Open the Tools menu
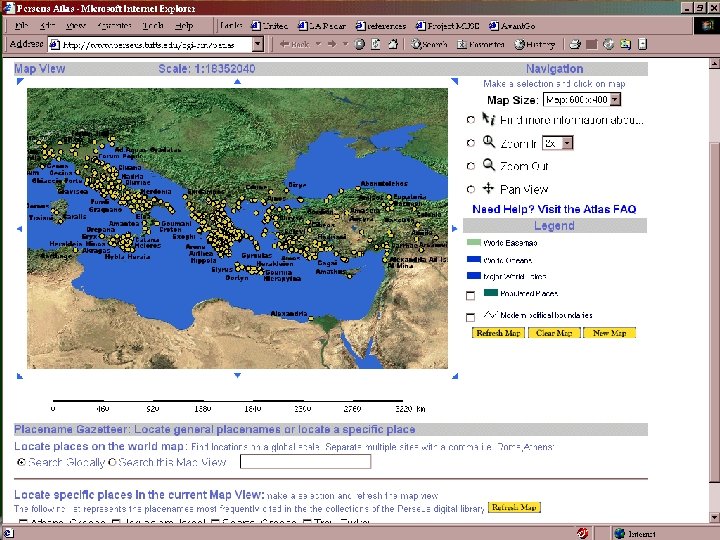Viewport: 720px width, 540px height. (x=152, y=26)
